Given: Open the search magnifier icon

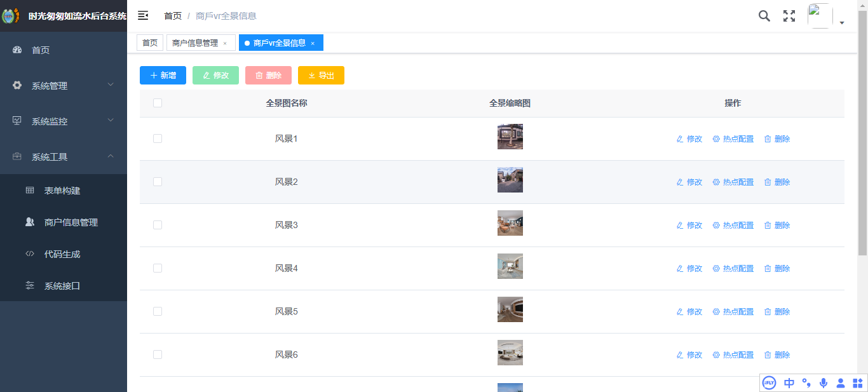Looking at the screenshot, I should point(764,16).
